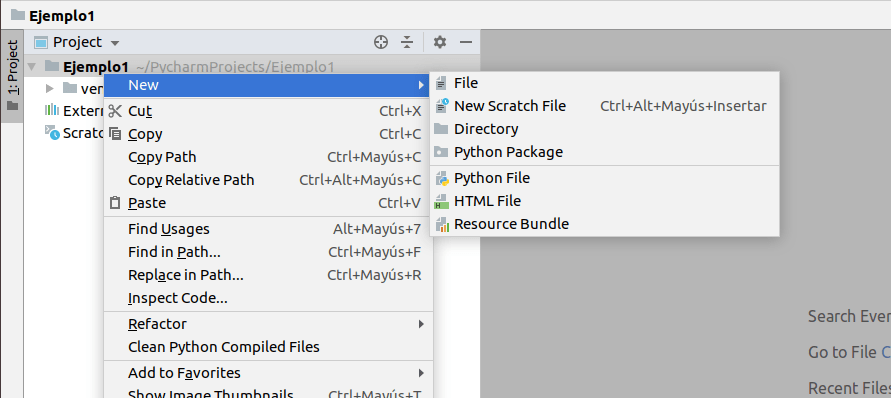Click the HTML File icon
The image size is (891, 398).
click(441, 201)
